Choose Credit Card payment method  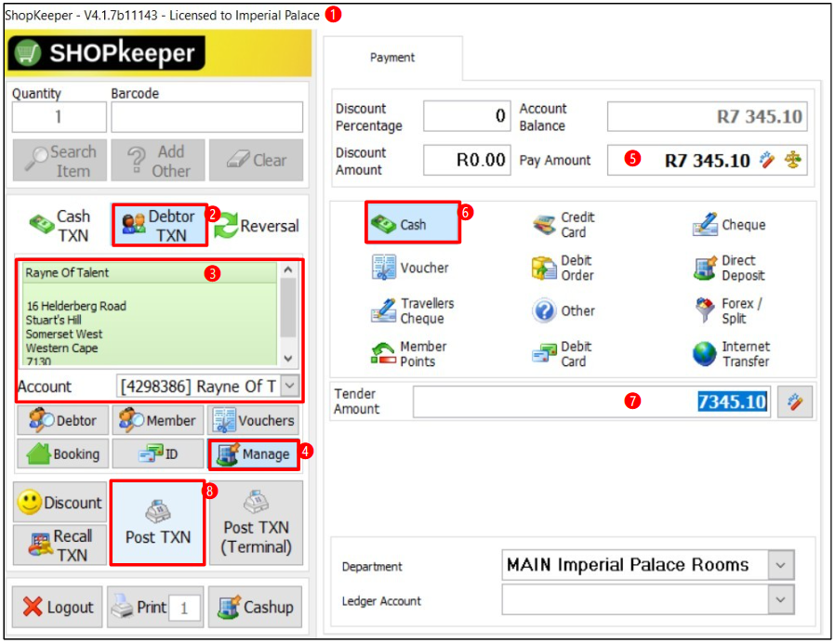pyautogui.click(x=563, y=225)
